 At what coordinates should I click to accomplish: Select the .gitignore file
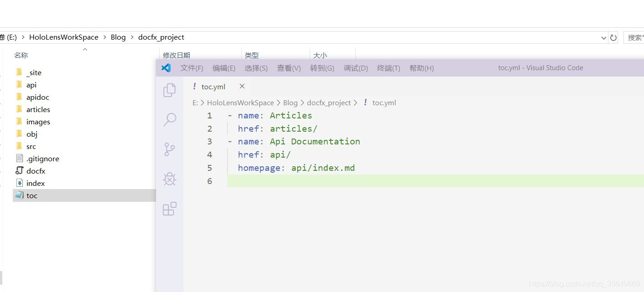coord(42,159)
